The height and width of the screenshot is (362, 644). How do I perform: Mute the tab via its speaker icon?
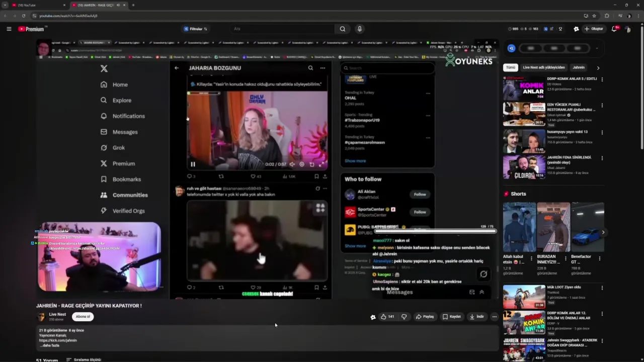click(118, 5)
